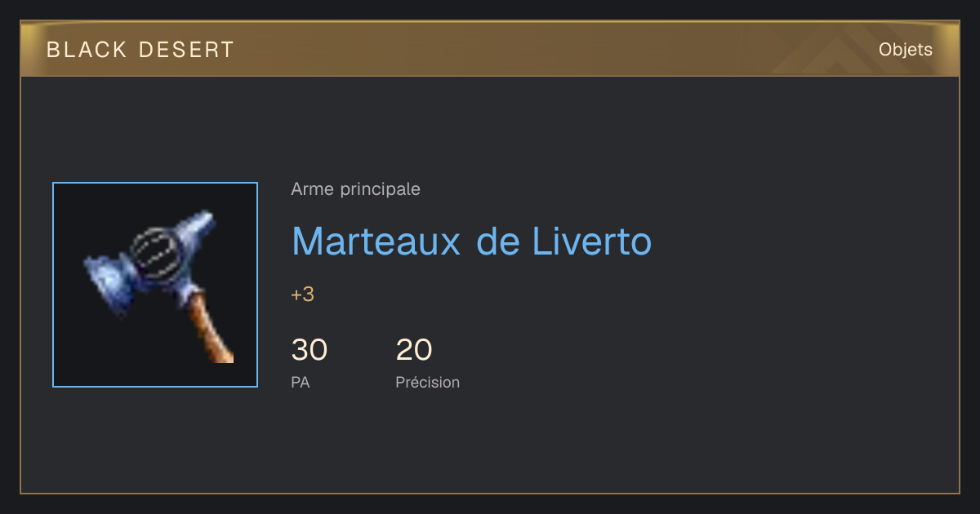Open the Objets link
Viewport: 980px width, 514px height.
tap(906, 50)
